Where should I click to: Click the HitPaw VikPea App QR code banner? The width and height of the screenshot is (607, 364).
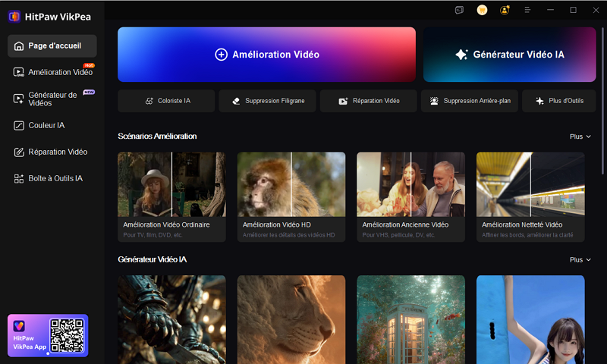click(x=48, y=335)
